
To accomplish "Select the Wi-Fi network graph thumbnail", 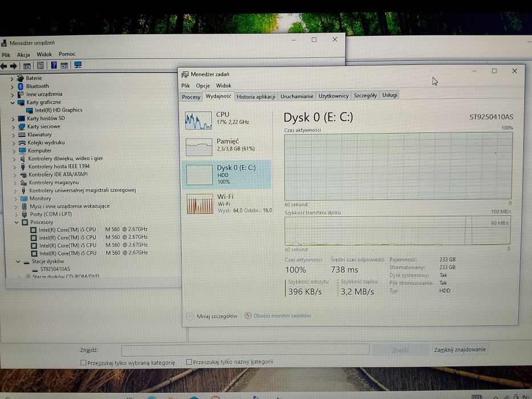I will coord(200,203).
